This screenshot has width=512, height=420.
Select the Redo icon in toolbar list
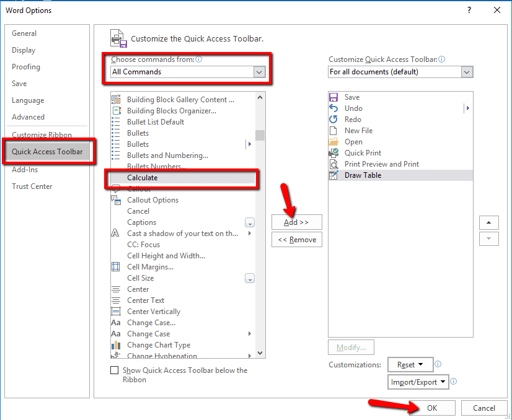(x=333, y=120)
